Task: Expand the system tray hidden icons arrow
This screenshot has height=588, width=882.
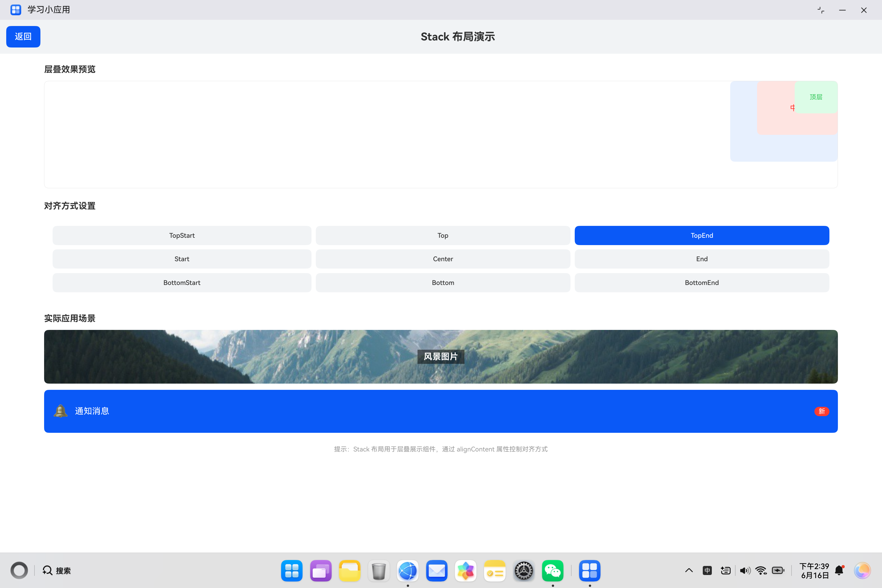Action: 689,570
